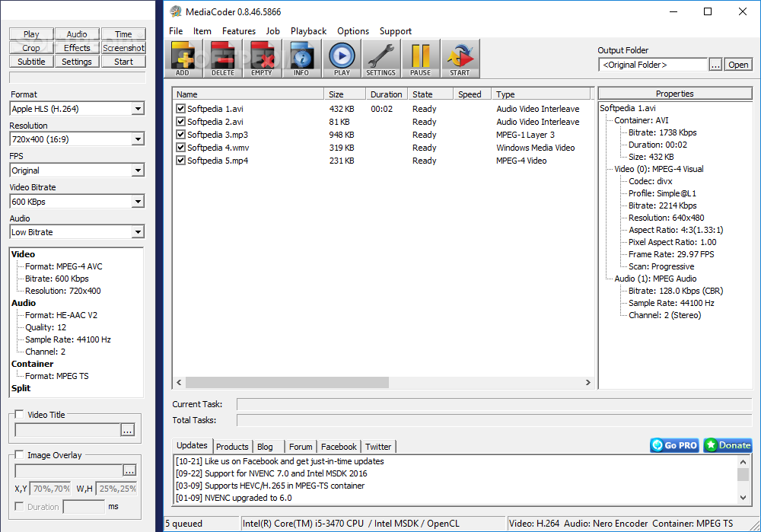
Task: Enable the Image Overlay checkbox
Action: [20, 455]
